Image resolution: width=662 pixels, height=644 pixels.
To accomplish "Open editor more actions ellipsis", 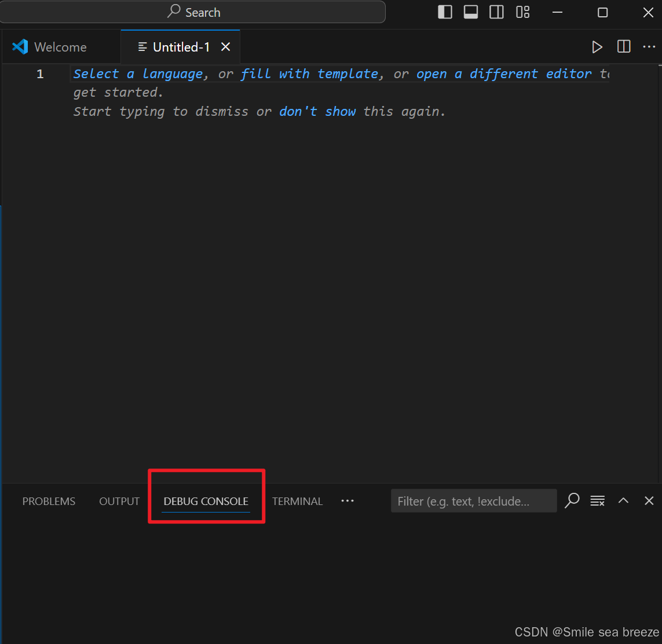I will coord(649,47).
